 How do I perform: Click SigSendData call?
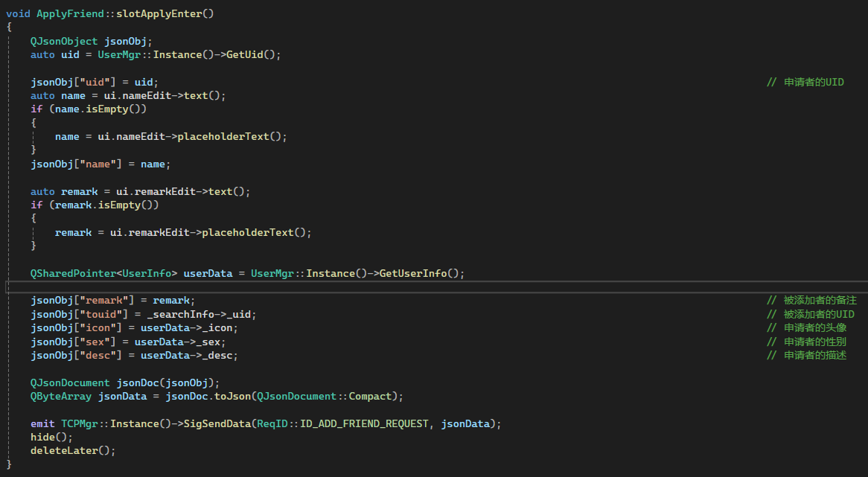tap(217, 424)
